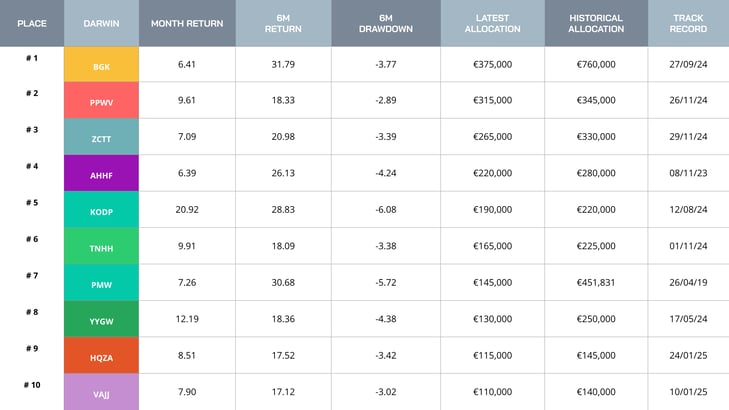Select the DARWIN column header

pyautogui.click(x=101, y=23)
